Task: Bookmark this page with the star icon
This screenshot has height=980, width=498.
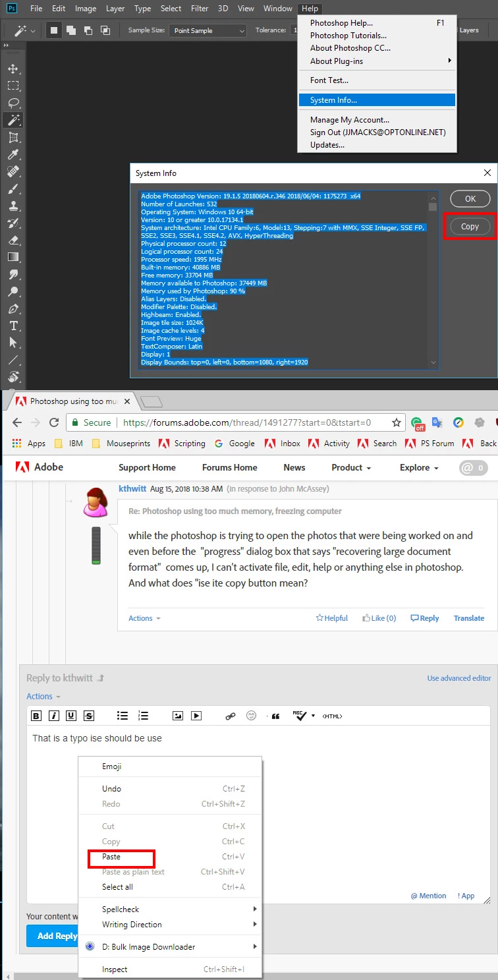Action: tap(397, 422)
